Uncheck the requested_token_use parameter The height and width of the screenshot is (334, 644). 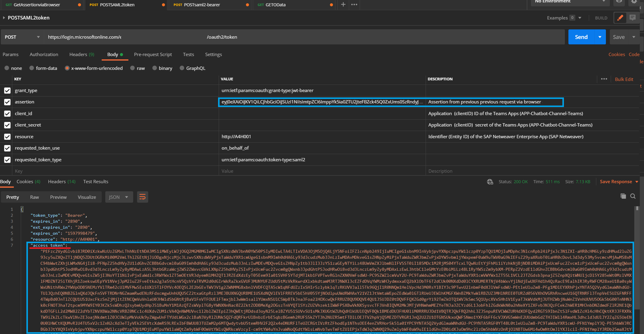pos(7,148)
